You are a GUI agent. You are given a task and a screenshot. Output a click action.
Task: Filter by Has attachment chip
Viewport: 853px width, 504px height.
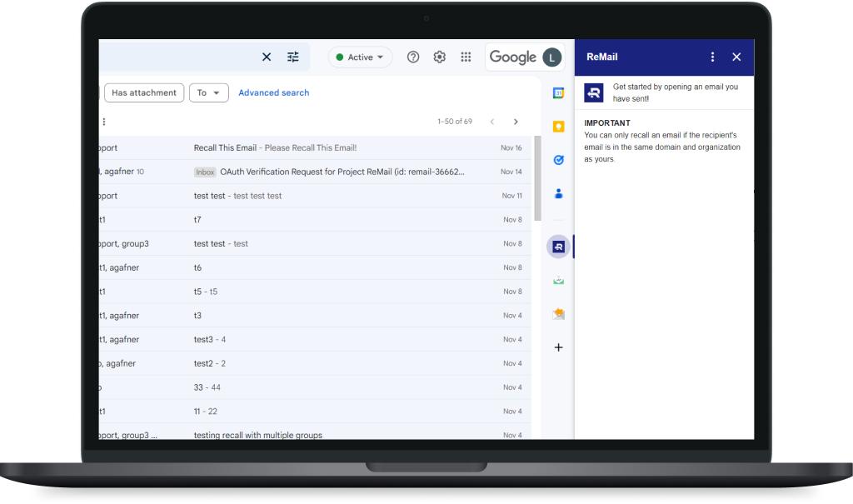(144, 92)
